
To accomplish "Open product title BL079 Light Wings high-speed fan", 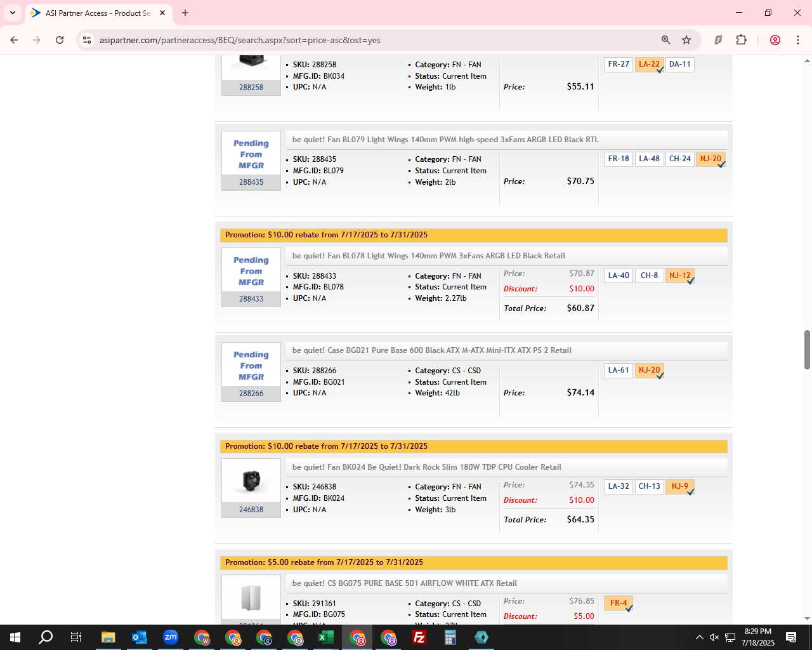I will click(445, 140).
